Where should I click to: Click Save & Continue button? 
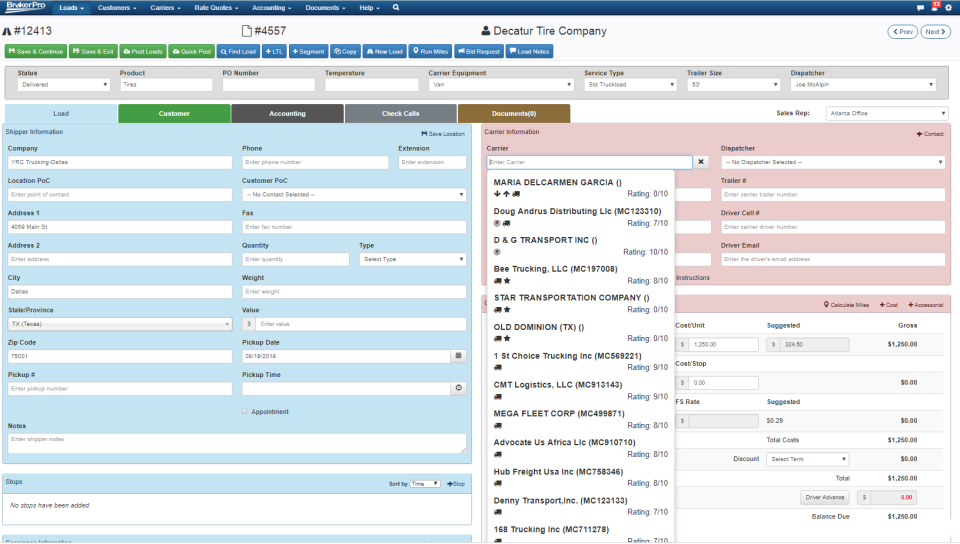click(36, 51)
